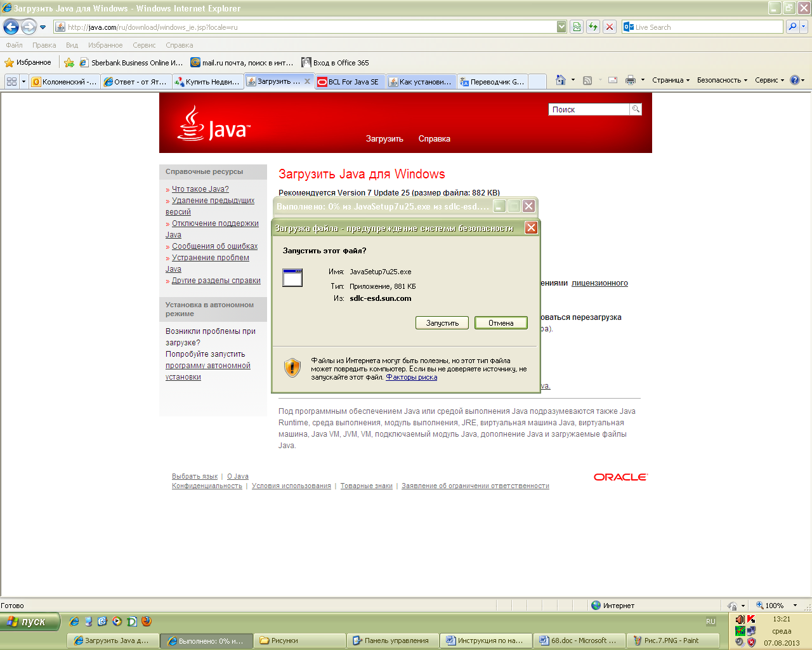Open the Избранное menu in menu bar
This screenshot has height=650, width=812.
click(x=105, y=45)
